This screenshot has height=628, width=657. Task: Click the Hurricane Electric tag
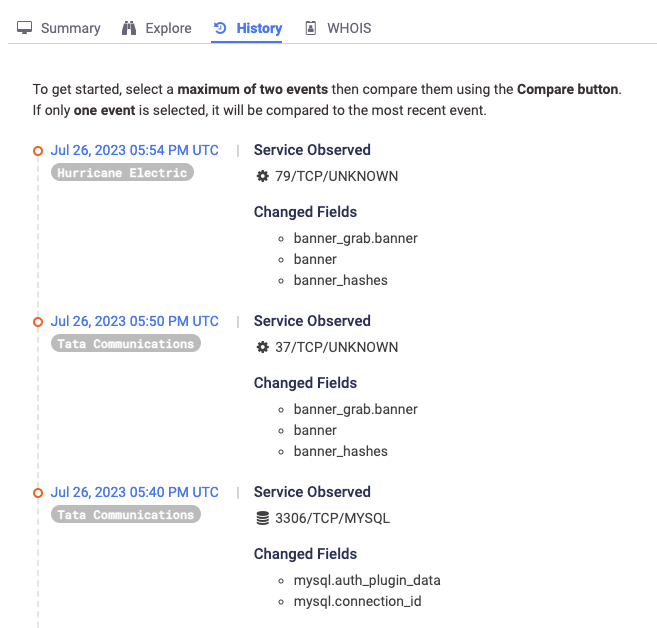[122, 172]
